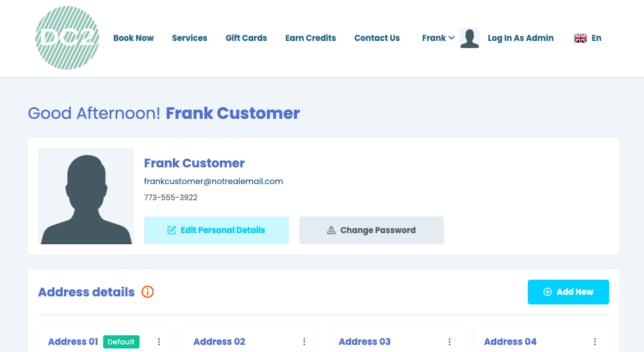Open the Gift Cards menu item
Screen dimensions: 644x352
[x=246, y=38]
